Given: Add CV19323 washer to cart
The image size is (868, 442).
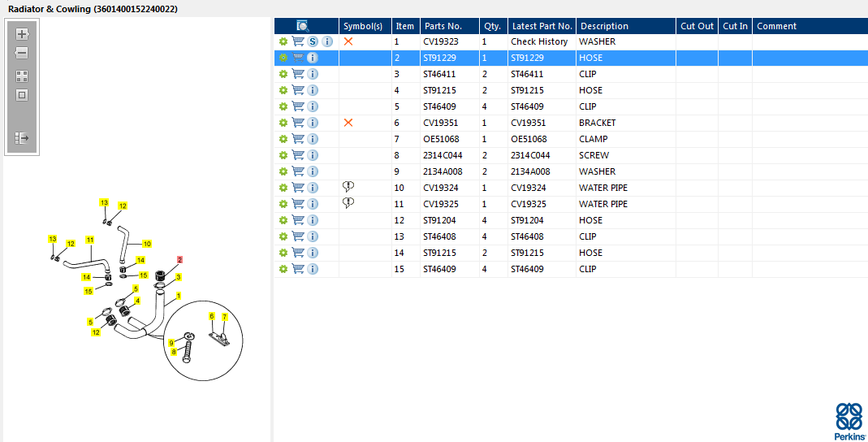Looking at the screenshot, I should pyautogui.click(x=298, y=41).
